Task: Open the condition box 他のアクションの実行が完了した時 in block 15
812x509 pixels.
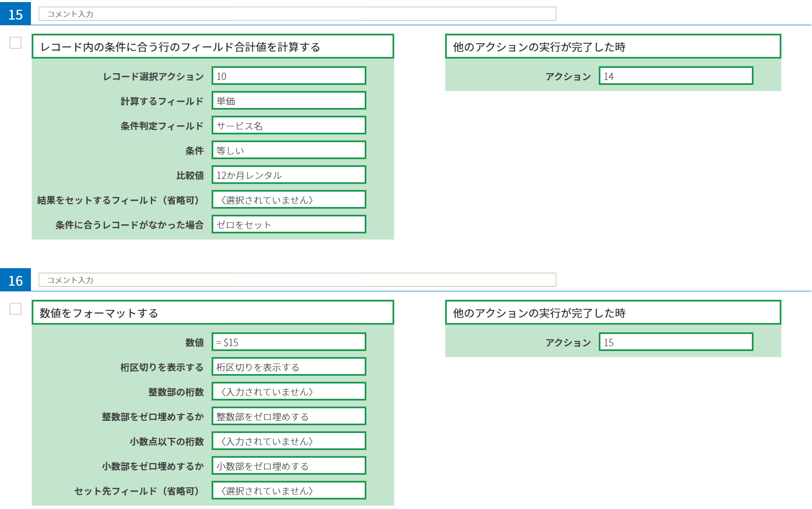Action: (613, 46)
